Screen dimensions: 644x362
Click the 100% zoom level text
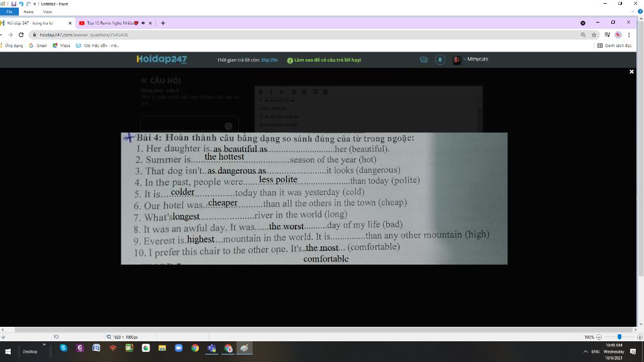[x=589, y=337]
